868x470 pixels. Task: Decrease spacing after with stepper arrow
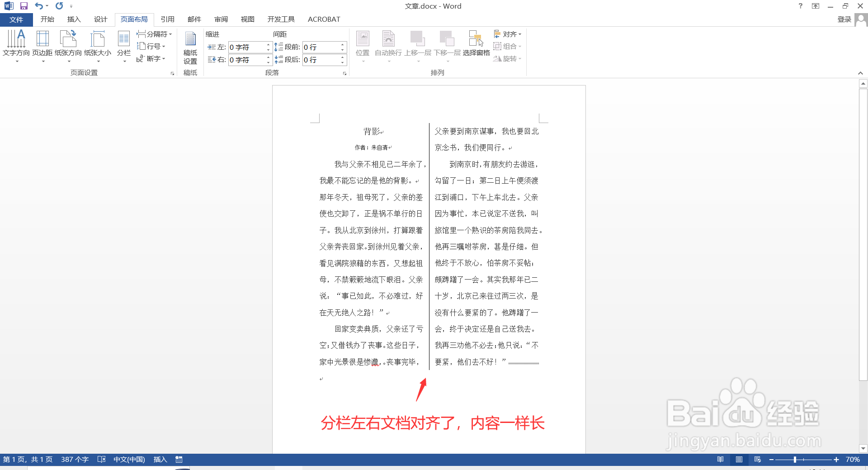coord(343,62)
